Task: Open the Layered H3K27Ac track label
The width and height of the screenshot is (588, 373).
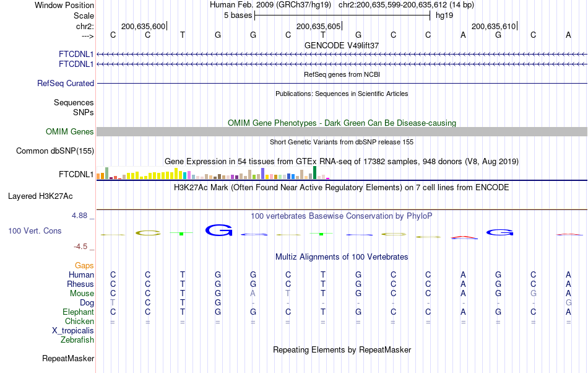Action: click(40, 196)
